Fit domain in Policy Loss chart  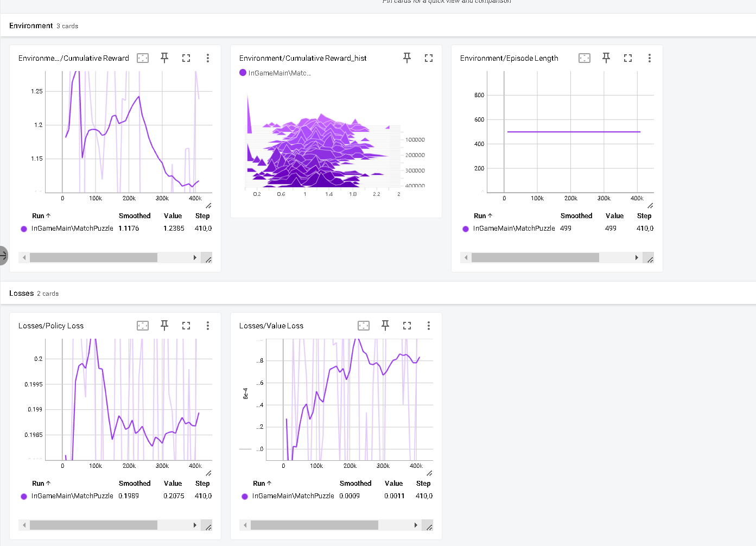pyautogui.click(x=143, y=326)
